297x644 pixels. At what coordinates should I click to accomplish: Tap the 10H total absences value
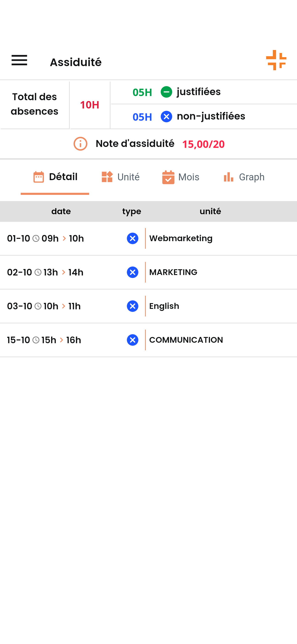pyautogui.click(x=90, y=105)
